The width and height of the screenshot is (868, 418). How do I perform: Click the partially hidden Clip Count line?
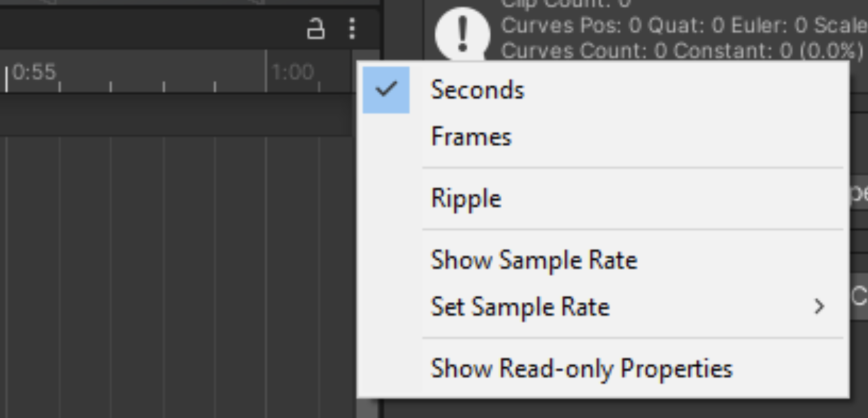565,3
